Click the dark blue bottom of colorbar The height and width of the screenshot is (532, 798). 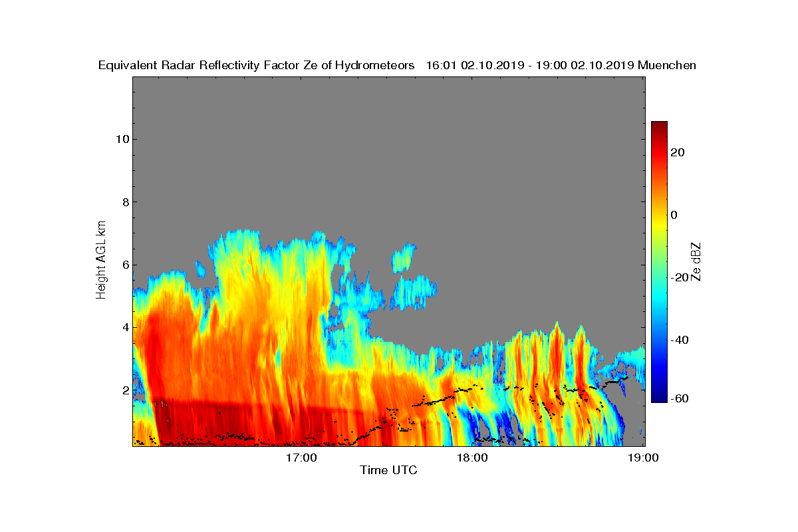tap(659, 398)
